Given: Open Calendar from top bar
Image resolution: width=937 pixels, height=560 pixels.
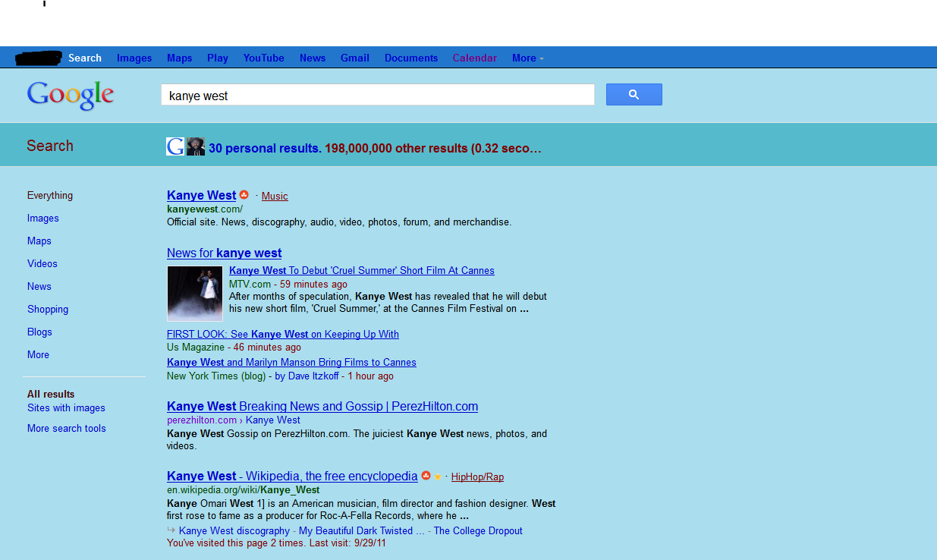Looking at the screenshot, I should (x=475, y=58).
